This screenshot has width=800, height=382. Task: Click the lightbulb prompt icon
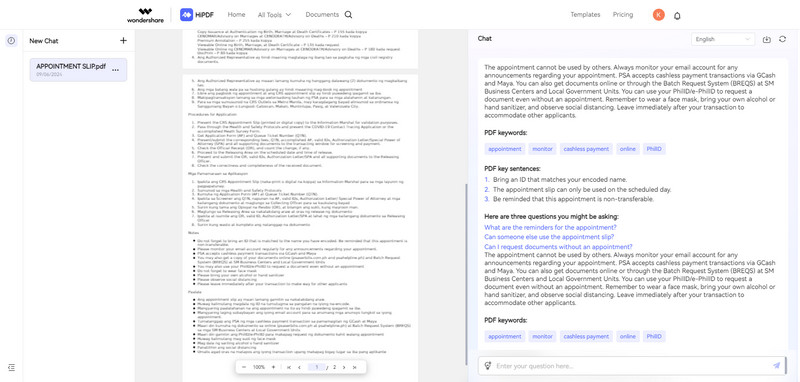487,366
